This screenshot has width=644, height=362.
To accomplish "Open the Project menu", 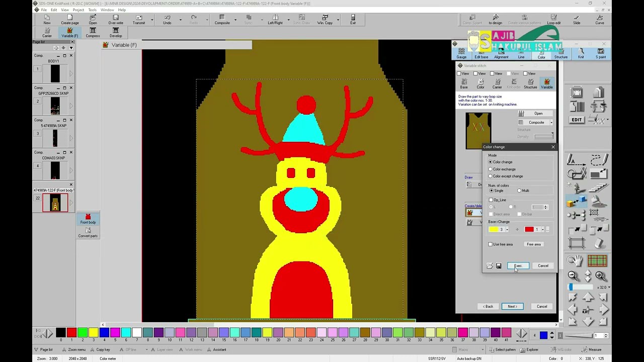I will pyautogui.click(x=78, y=10).
